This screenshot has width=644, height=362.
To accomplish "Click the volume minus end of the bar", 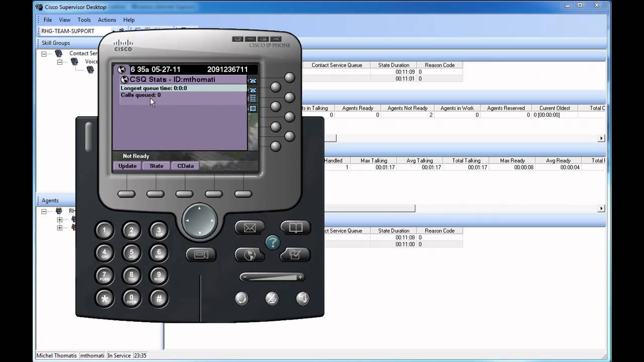I will 245,277.
